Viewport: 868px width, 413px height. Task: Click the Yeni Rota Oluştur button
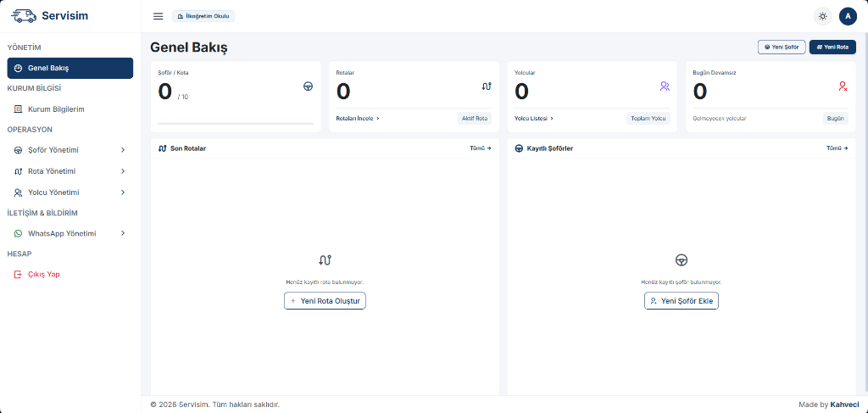click(x=325, y=300)
